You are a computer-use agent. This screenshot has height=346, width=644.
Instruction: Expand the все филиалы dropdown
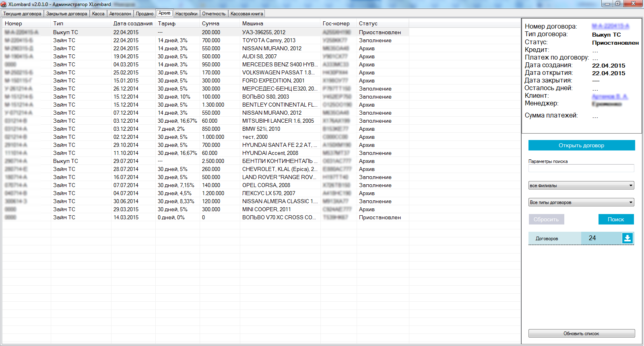point(581,185)
